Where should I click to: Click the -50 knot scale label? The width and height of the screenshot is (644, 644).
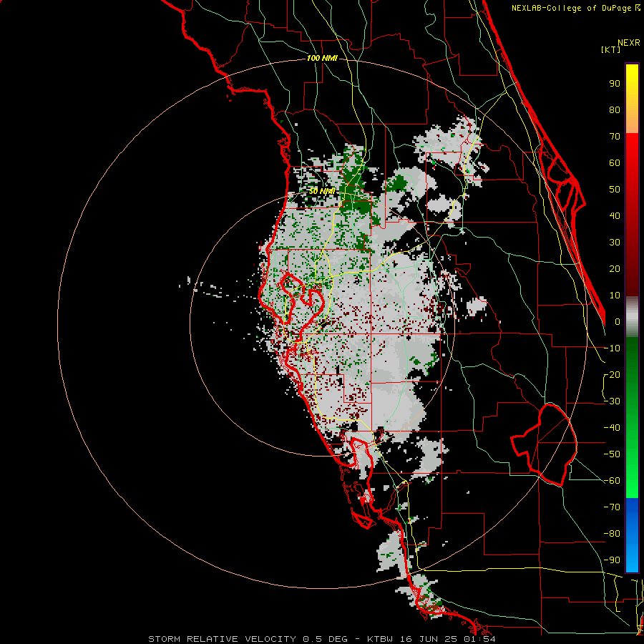[x=612, y=454]
